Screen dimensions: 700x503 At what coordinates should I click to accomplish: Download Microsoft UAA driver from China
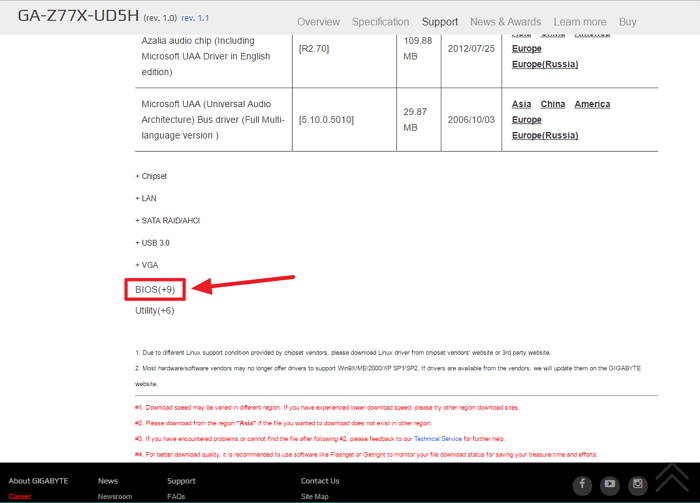click(x=553, y=104)
